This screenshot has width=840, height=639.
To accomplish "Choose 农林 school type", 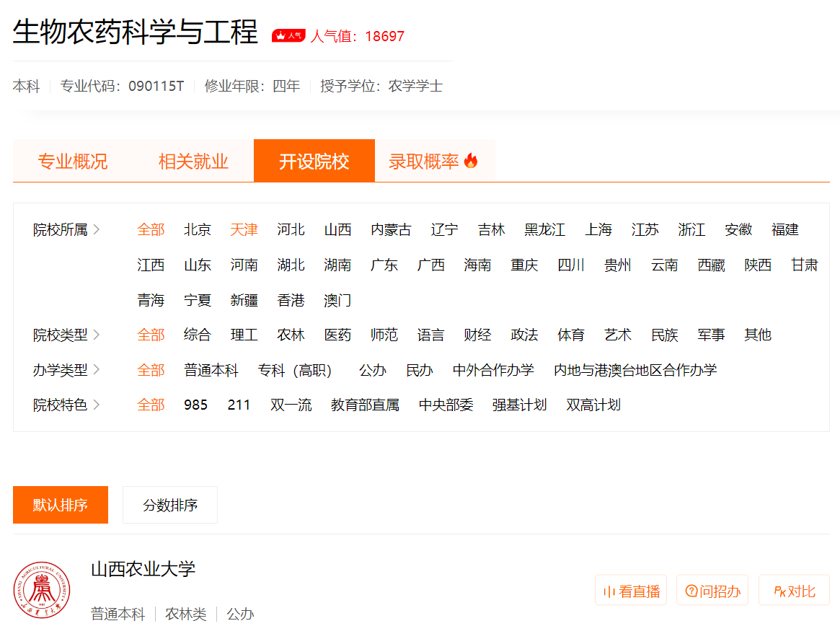I will 291,335.
